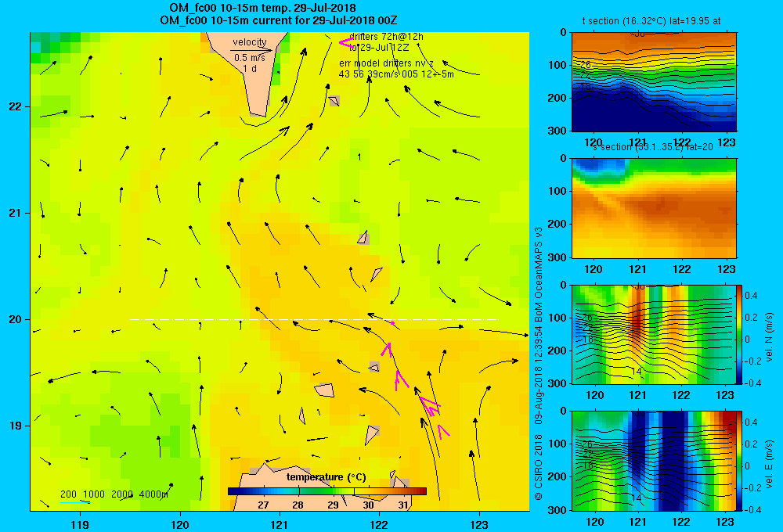783x532 pixels.
Task: Click longitude label '123' on main map
Action: [x=479, y=524]
